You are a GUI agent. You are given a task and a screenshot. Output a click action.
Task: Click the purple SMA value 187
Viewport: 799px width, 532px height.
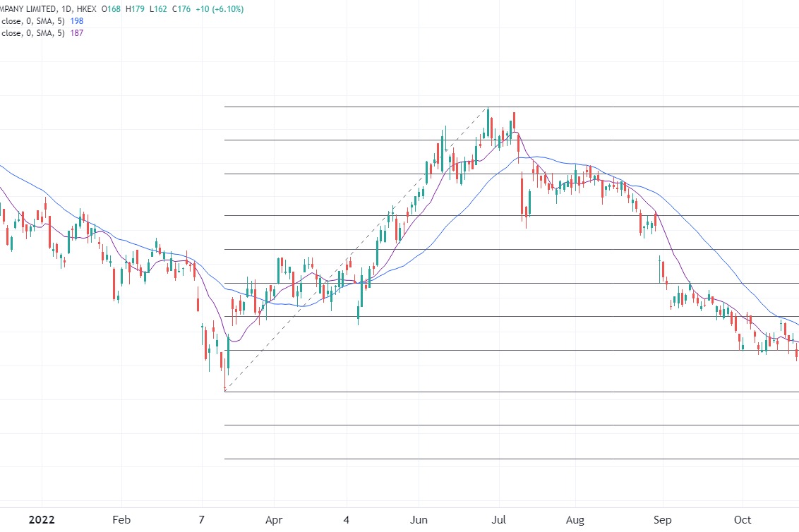tap(76, 34)
